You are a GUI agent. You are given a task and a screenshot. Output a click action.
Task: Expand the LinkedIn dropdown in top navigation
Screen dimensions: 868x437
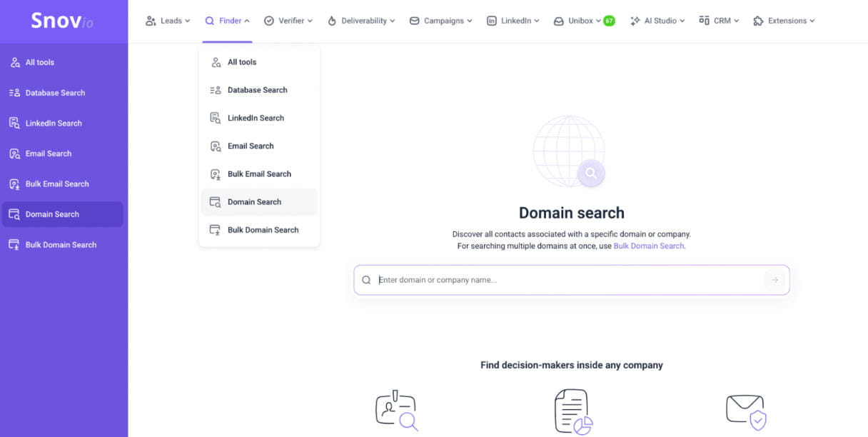513,21
